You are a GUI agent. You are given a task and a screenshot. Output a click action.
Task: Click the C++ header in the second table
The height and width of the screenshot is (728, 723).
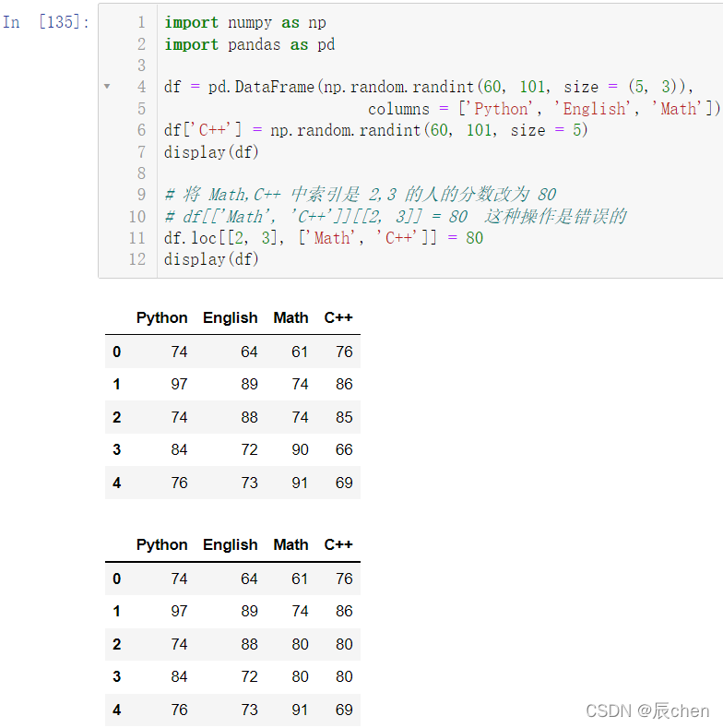(338, 544)
